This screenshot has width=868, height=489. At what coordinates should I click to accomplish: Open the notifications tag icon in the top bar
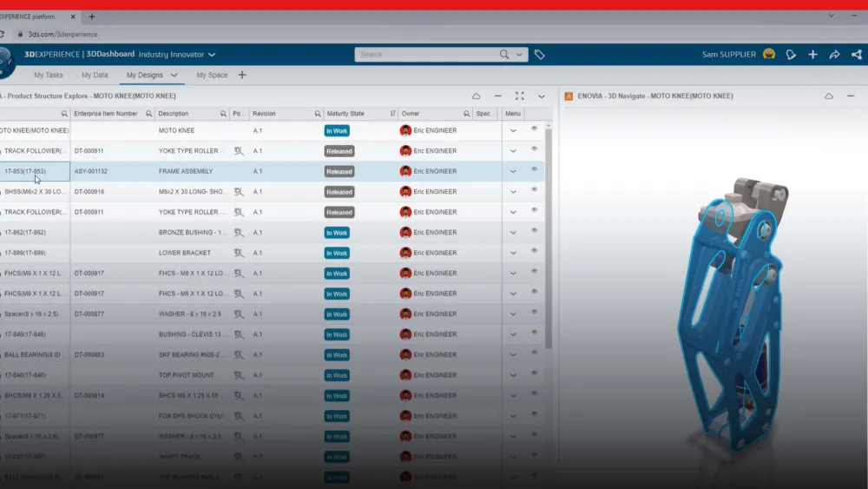[791, 54]
